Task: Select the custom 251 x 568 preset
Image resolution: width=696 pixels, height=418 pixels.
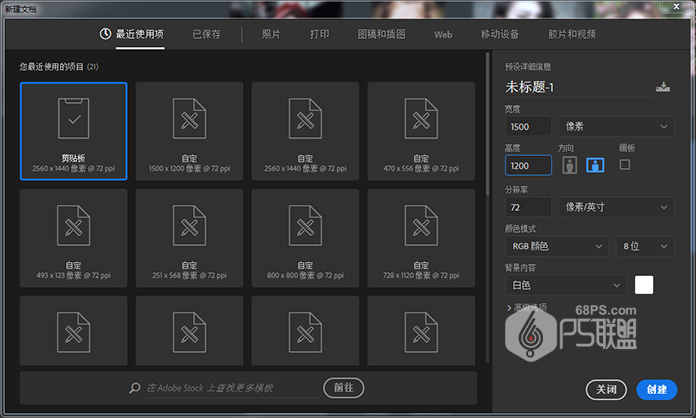Action: 190,238
